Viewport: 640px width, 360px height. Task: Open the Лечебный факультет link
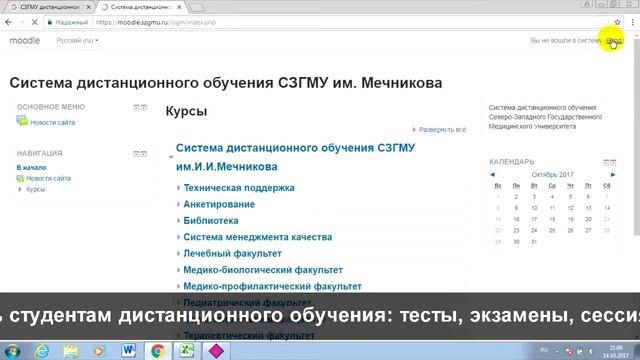coord(233,253)
